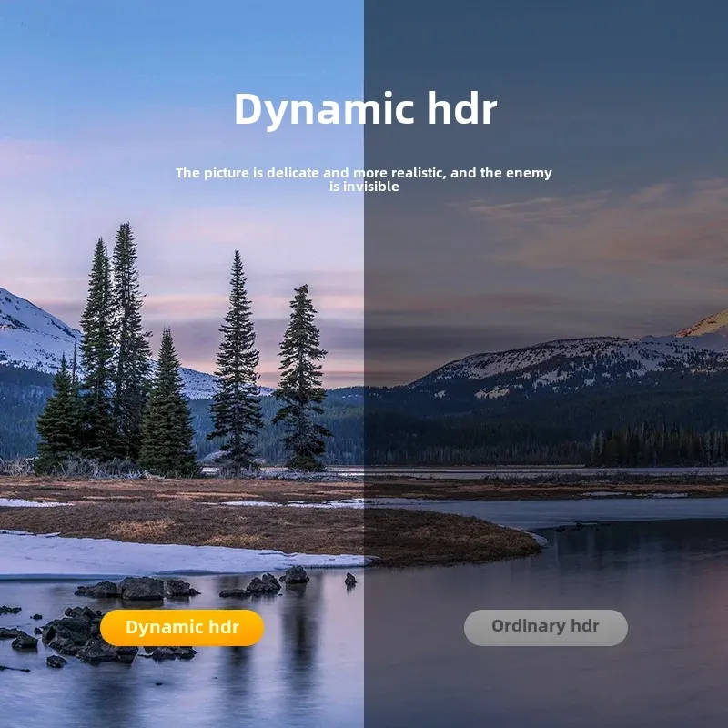Click the gray Ordinary hdr button

coord(545,627)
